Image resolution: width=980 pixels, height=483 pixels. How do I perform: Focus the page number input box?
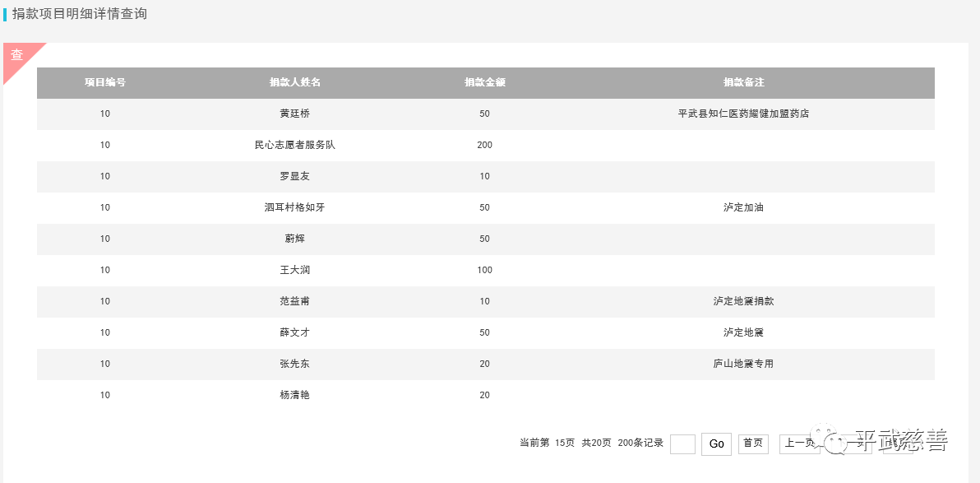pos(682,444)
